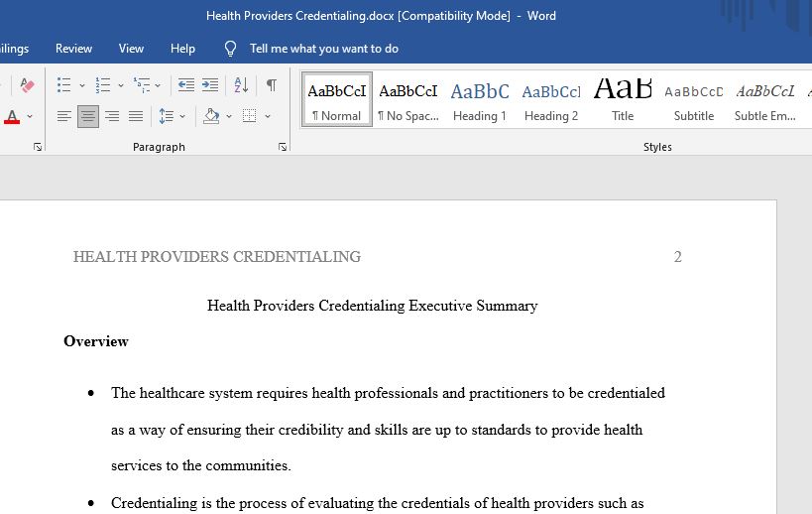812x514 pixels.
Task: Apply the Heading 1 style
Action: click(x=480, y=100)
